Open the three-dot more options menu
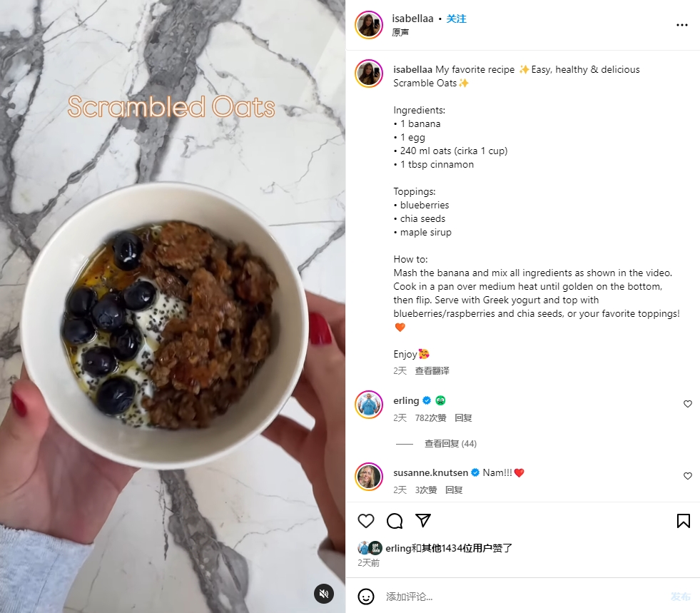Viewport: 700px width, 613px height. click(x=681, y=25)
